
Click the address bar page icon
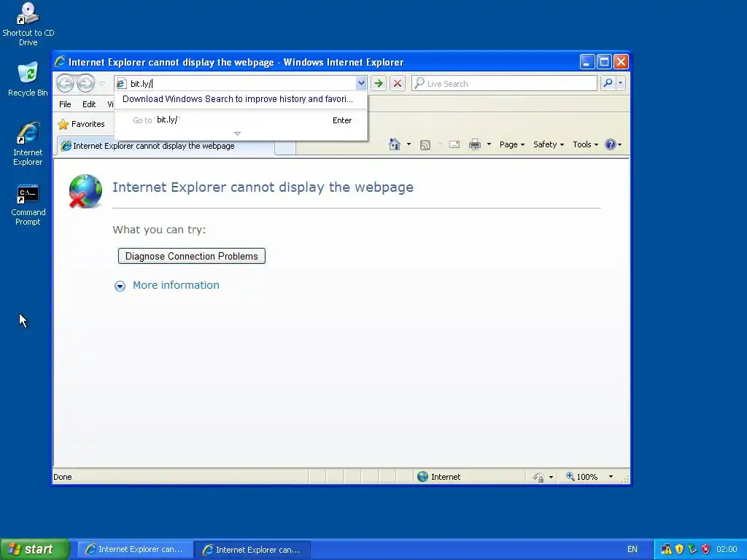click(121, 84)
